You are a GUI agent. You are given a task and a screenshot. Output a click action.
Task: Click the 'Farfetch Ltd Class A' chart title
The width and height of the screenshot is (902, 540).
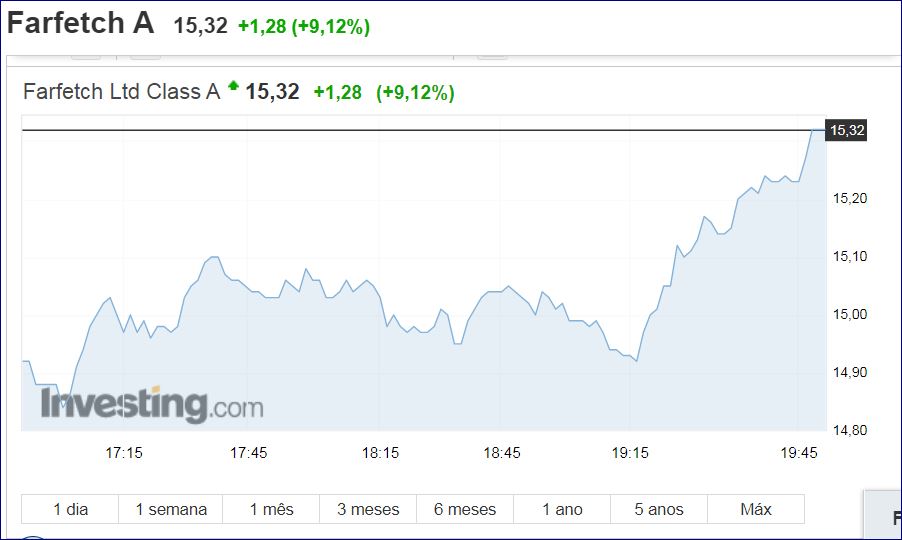(x=121, y=92)
